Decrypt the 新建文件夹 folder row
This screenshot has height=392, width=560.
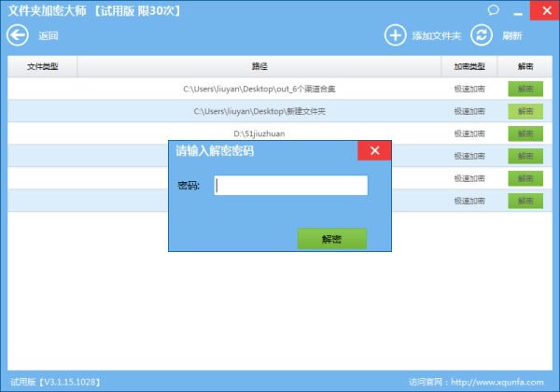[525, 111]
